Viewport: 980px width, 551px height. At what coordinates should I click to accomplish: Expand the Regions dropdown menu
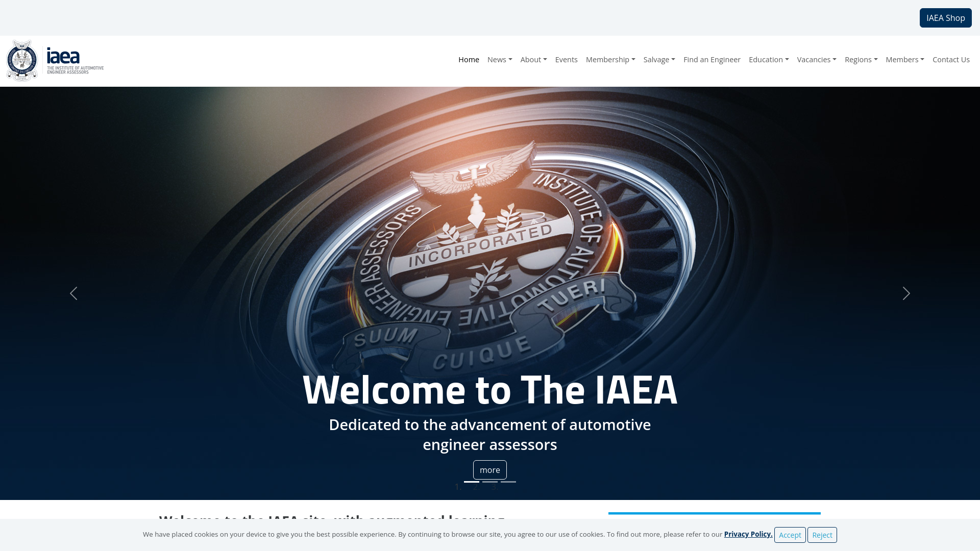(861, 60)
